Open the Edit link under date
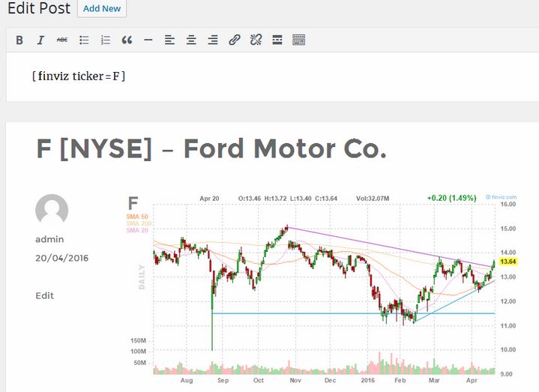 tap(45, 295)
